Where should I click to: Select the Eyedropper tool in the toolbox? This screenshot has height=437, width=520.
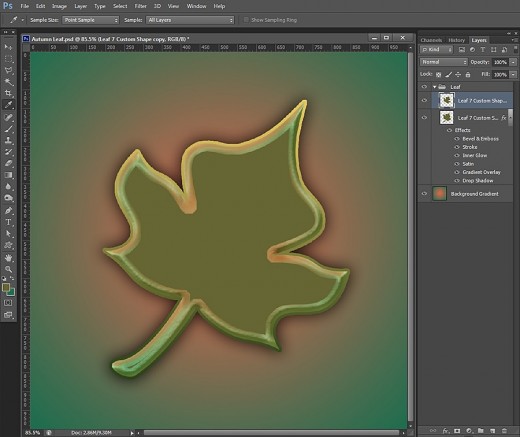pyautogui.click(x=8, y=105)
